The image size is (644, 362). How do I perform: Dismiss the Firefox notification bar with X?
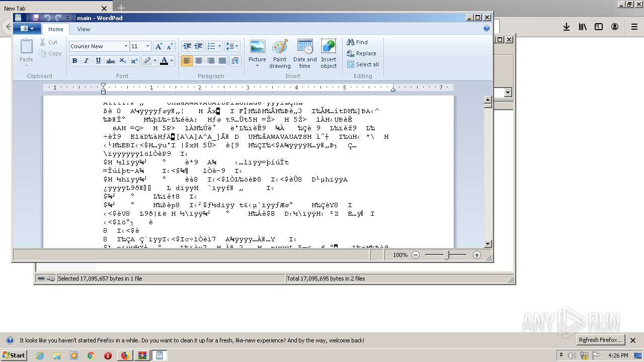tap(633, 340)
